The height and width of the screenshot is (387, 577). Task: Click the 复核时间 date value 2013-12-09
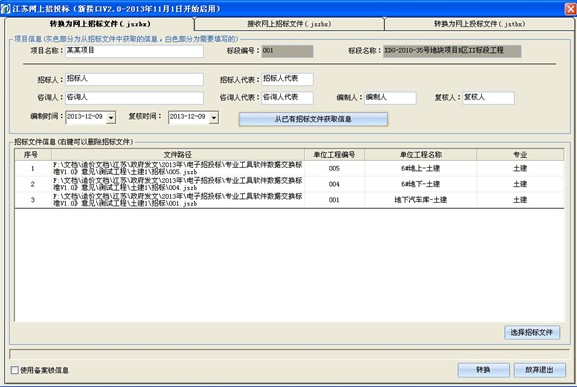coord(188,117)
